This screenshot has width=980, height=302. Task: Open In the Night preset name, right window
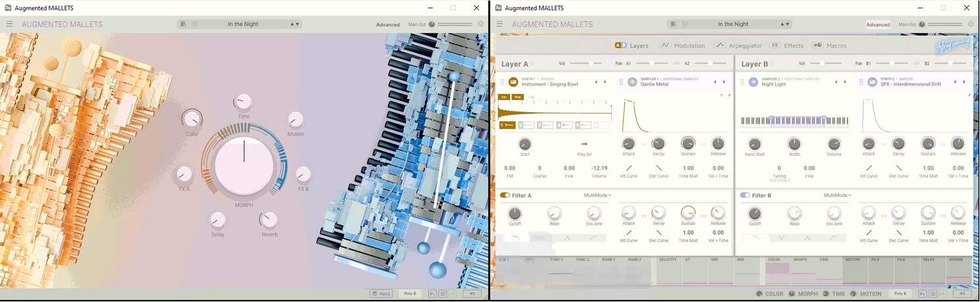tap(733, 24)
